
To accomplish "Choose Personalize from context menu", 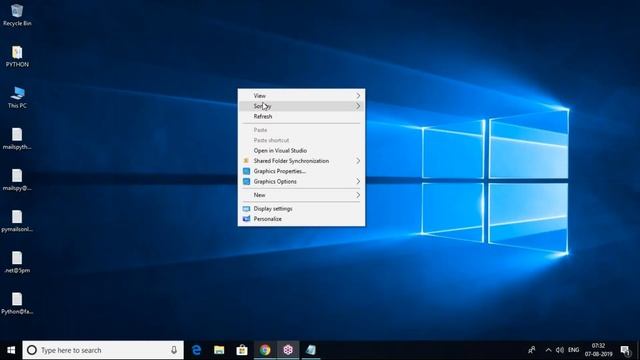I will pyautogui.click(x=302, y=219).
